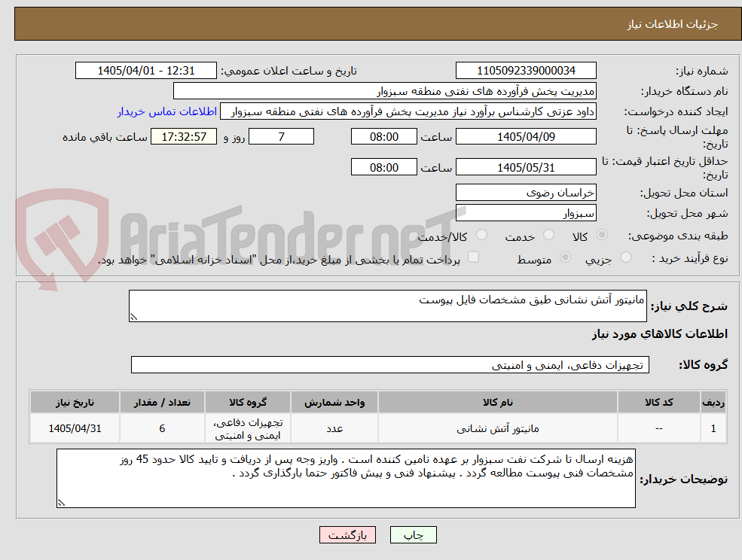742x560 pixels.
Task: Click the بازگشت (back) button
Action: coord(347,535)
